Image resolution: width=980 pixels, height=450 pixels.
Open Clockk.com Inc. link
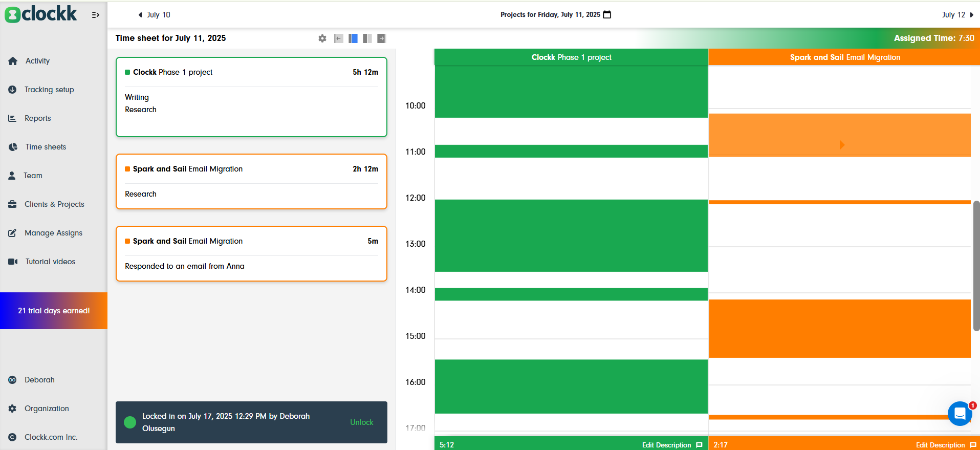[51, 437]
